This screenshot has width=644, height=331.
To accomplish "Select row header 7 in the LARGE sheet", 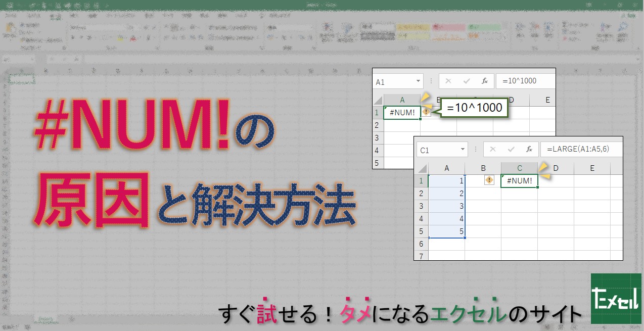I will click(421, 256).
